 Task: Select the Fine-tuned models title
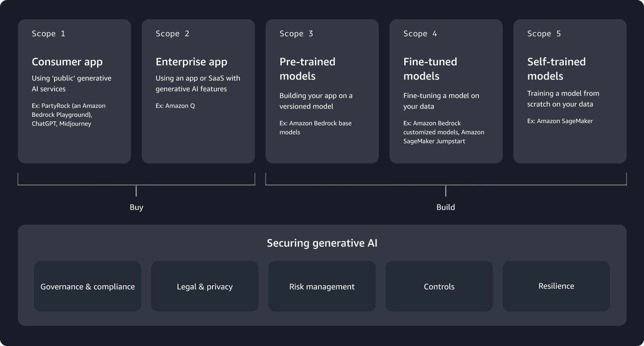coord(430,68)
